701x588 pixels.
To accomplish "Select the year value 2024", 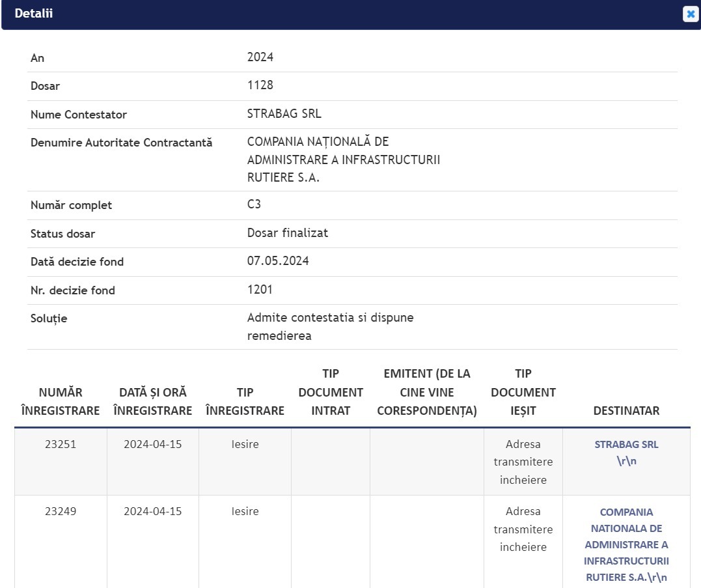I will (260, 57).
